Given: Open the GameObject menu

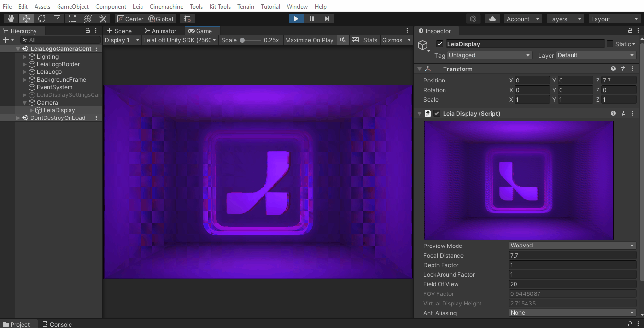Looking at the screenshot, I should 73,7.
